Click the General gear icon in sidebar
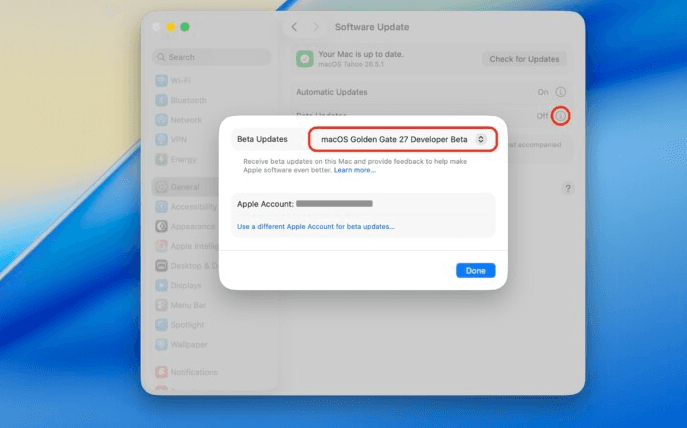Viewport: 687px width, 428px height. point(161,187)
